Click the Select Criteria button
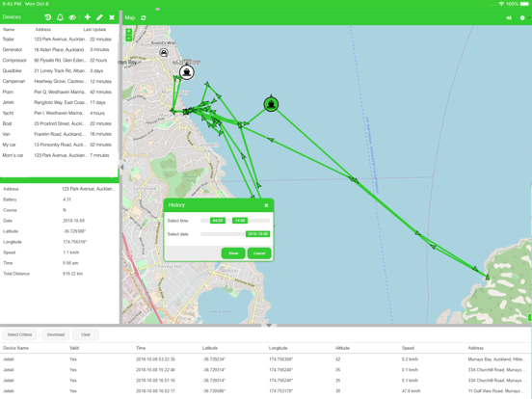 [19, 334]
